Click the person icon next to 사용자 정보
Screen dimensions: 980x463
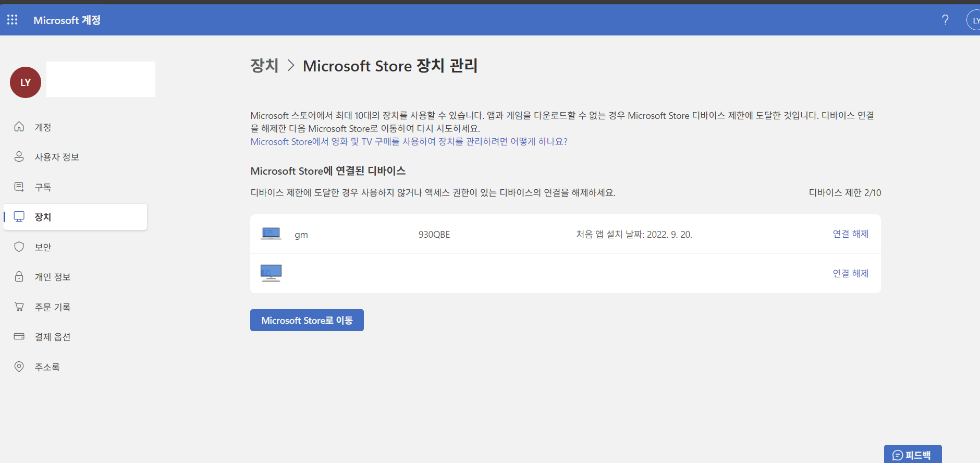(x=19, y=156)
